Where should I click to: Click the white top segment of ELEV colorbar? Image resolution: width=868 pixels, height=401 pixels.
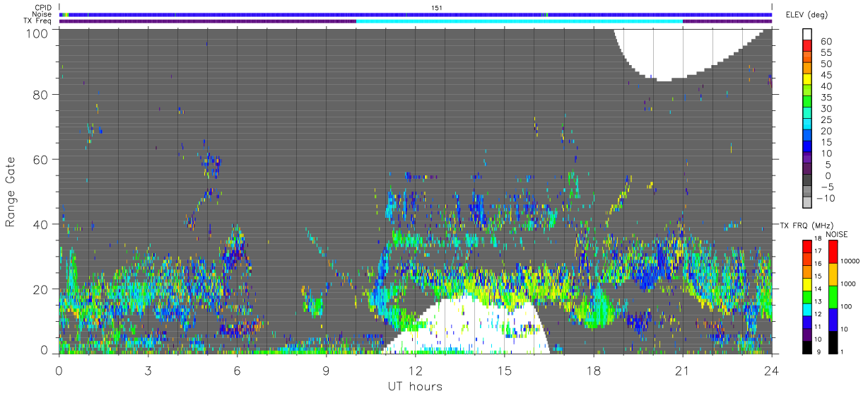pos(807,35)
